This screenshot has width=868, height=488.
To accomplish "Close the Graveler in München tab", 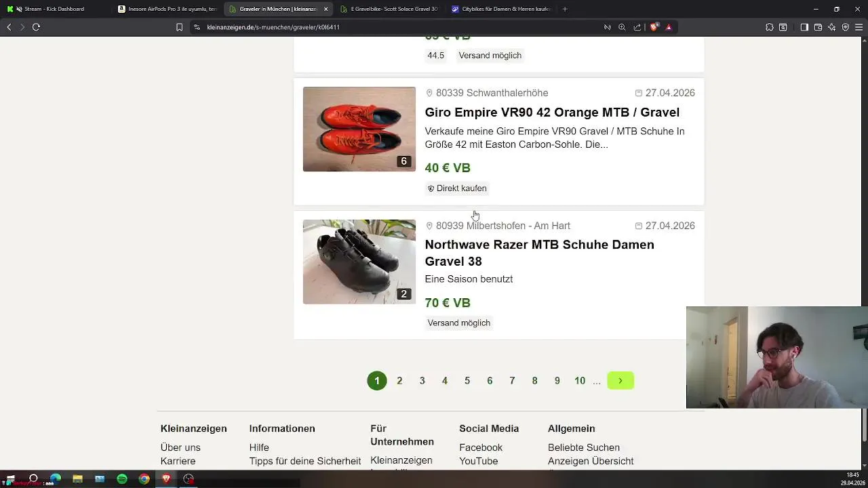I will click(x=325, y=9).
